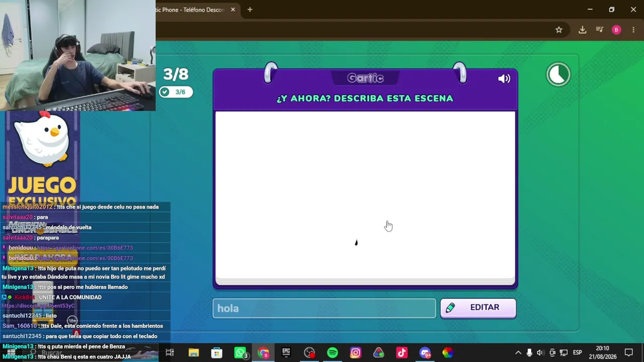644x362 pixels.
Task: Switch to Chrome in the taskbar
Action: [264, 352]
